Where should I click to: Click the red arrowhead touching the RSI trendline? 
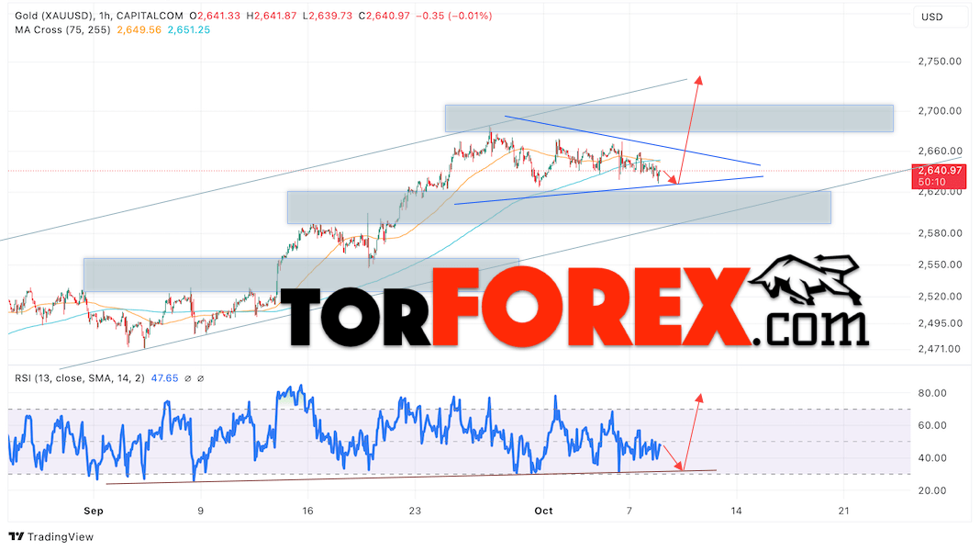680,467
